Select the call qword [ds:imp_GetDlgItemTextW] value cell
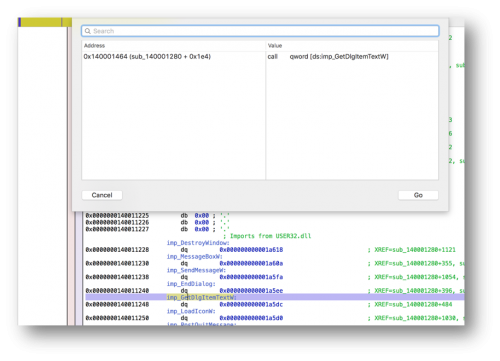 tap(328, 57)
